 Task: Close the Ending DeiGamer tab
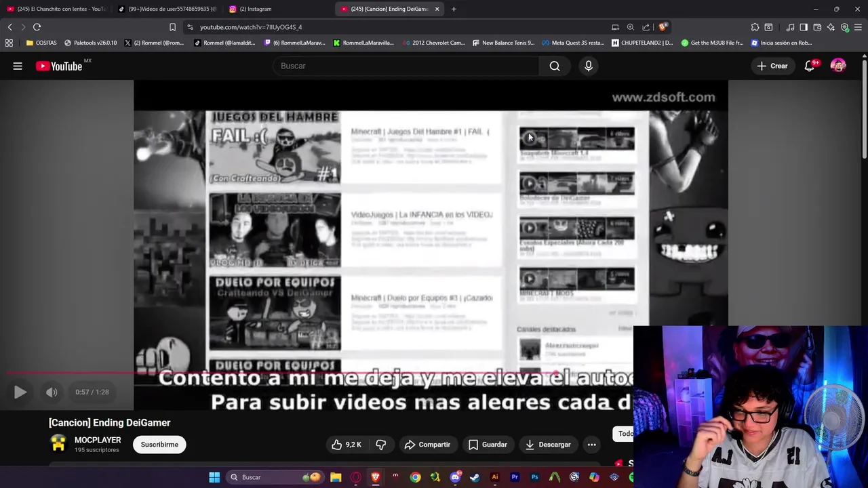[x=437, y=9]
